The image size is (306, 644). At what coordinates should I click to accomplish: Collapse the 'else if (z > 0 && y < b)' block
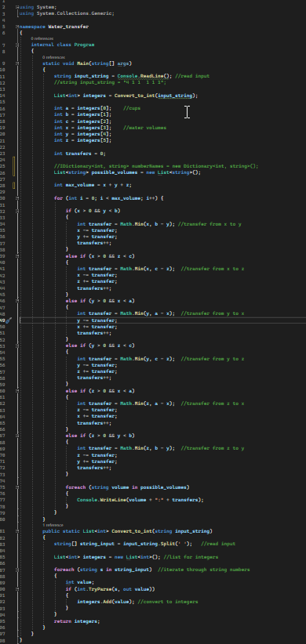point(17,436)
